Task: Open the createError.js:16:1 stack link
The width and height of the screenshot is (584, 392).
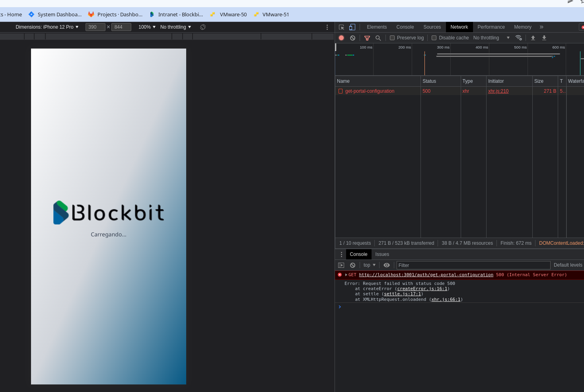Action: (422, 289)
